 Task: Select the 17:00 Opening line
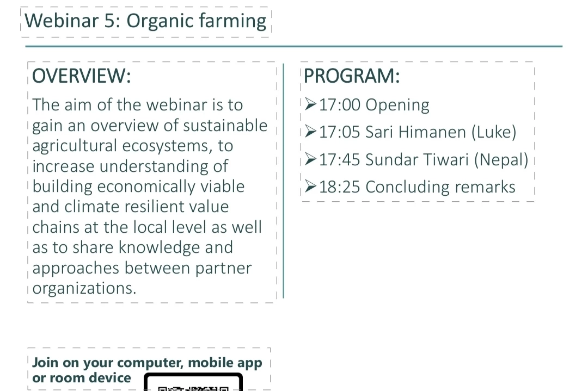pos(375,104)
